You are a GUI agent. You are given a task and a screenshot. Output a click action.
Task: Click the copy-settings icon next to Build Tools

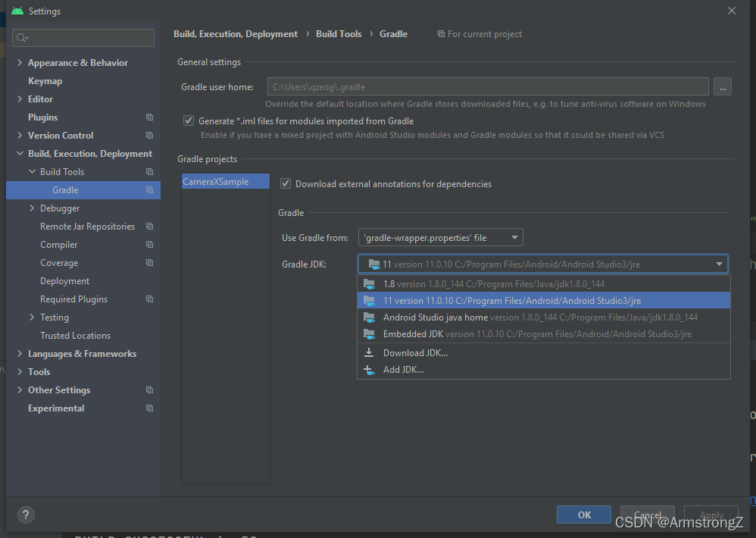click(x=150, y=171)
